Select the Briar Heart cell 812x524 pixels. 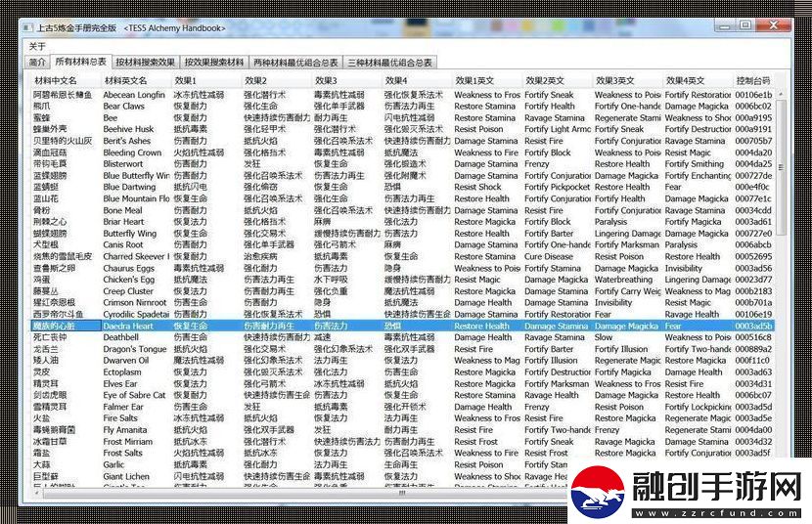coord(136,222)
